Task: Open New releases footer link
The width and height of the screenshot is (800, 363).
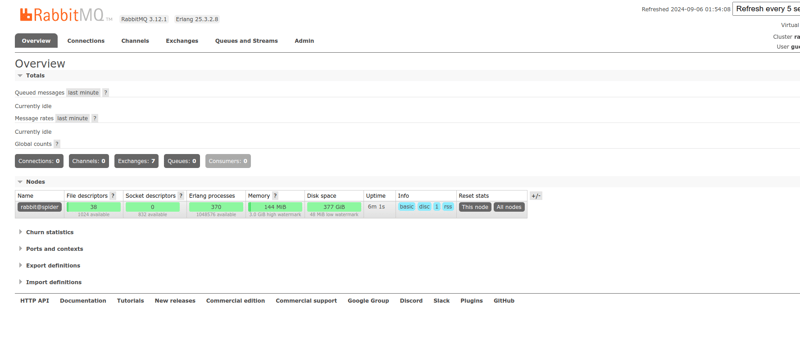Action: (x=175, y=301)
